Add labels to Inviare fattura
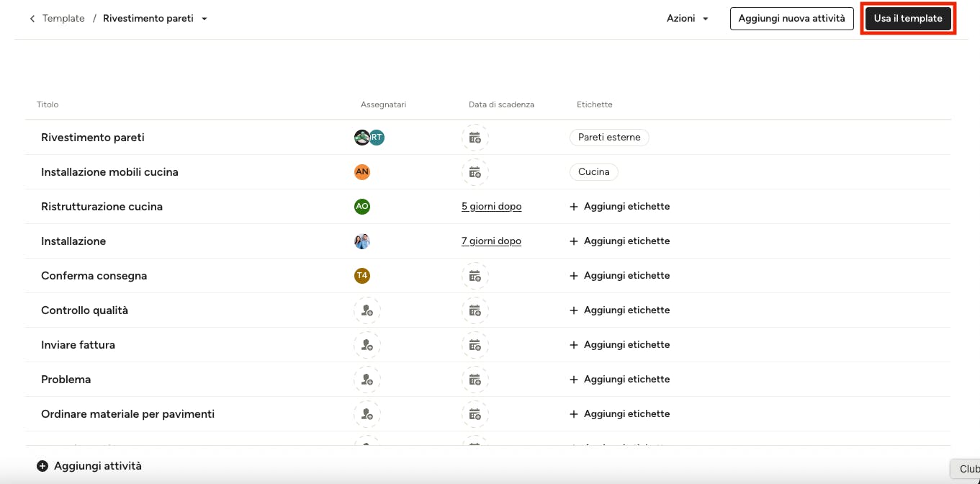 click(620, 345)
